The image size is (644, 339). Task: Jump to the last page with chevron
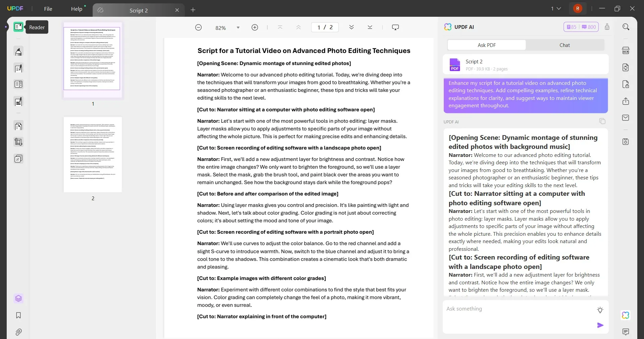tap(370, 27)
